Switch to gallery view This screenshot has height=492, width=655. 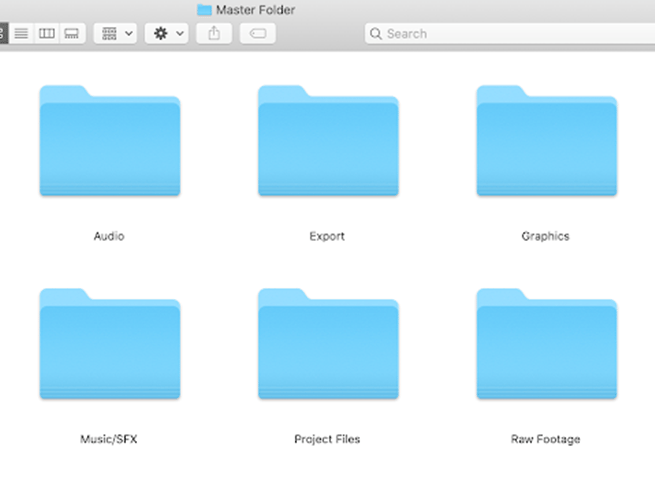[72, 33]
